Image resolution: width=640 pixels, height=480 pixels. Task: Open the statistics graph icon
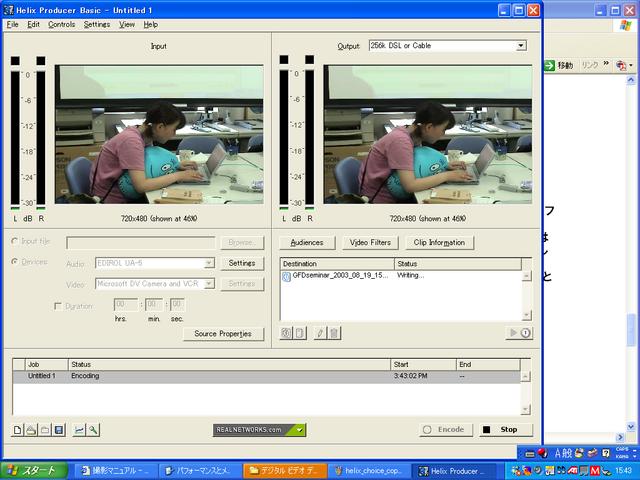coord(79,430)
